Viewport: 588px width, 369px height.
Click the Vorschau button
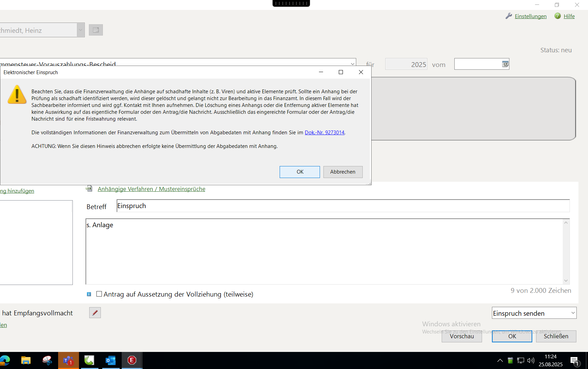pyautogui.click(x=462, y=336)
